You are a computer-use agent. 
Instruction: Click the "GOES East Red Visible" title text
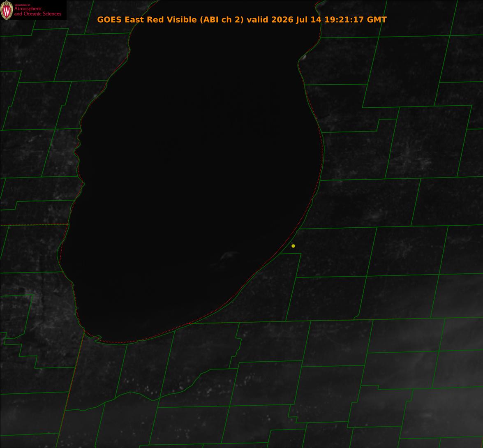click(147, 19)
